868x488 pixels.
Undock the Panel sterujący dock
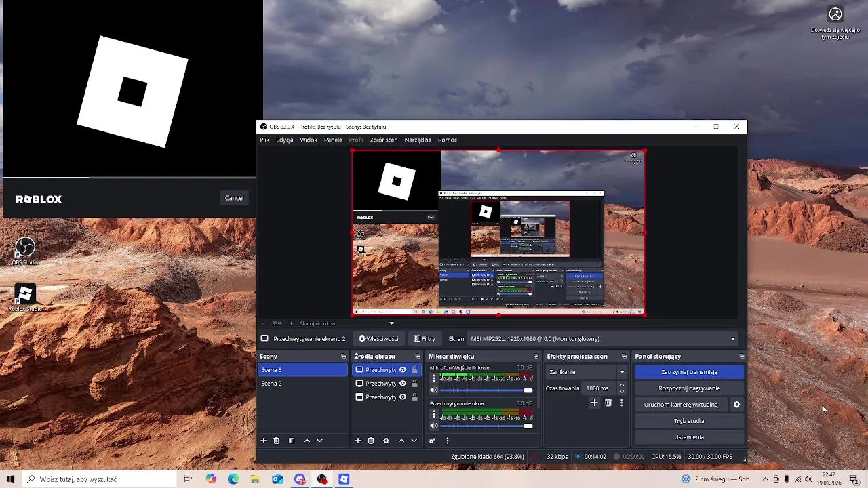click(741, 357)
